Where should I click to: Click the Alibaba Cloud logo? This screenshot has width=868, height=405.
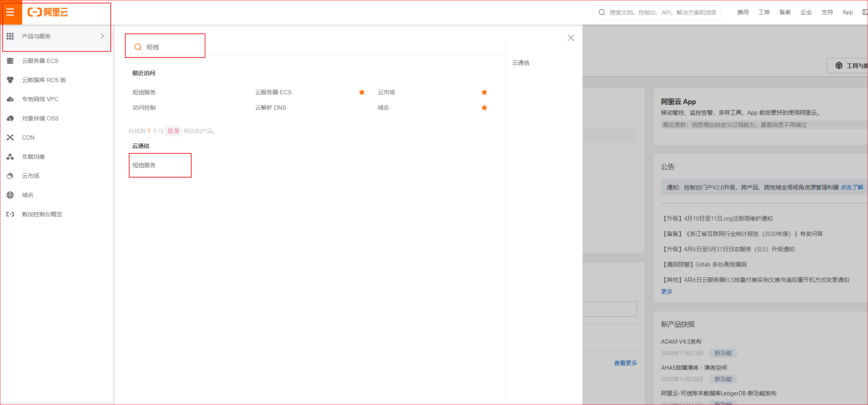pyautogui.click(x=48, y=12)
